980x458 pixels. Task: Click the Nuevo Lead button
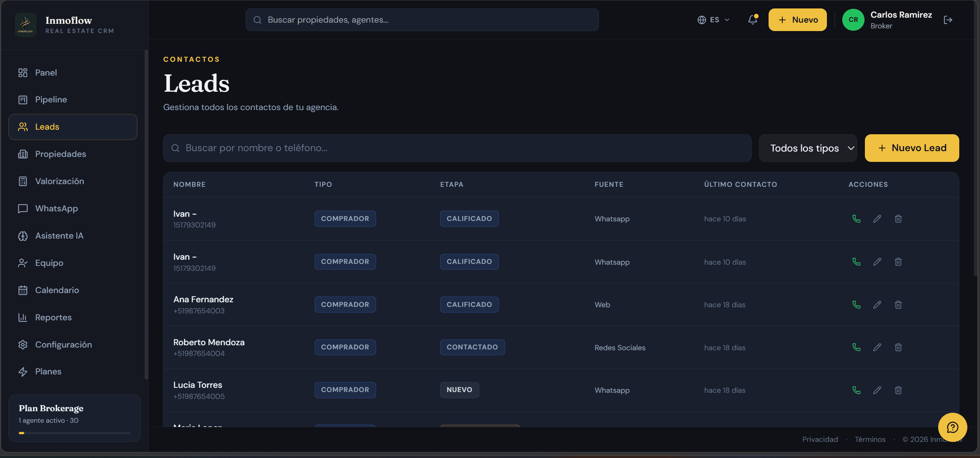[912, 148]
